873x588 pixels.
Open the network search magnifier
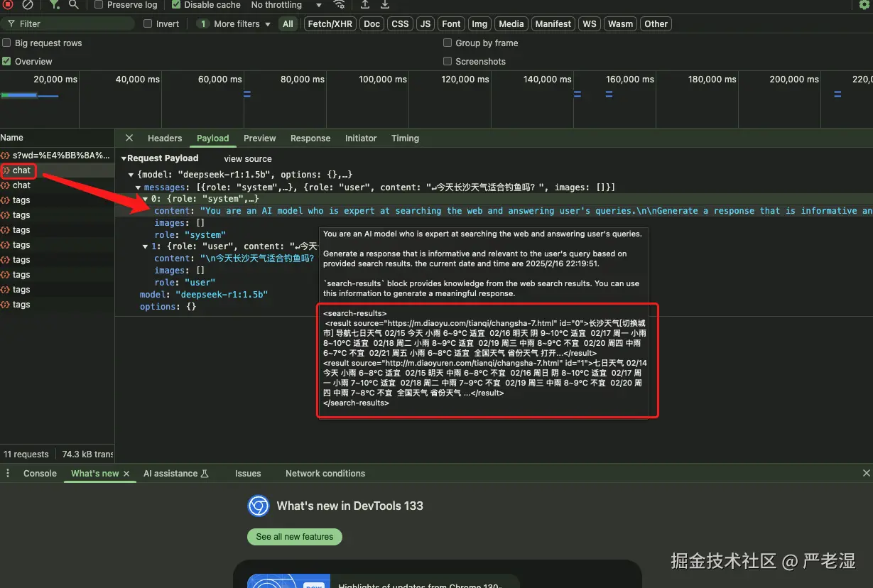click(x=74, y=4)
